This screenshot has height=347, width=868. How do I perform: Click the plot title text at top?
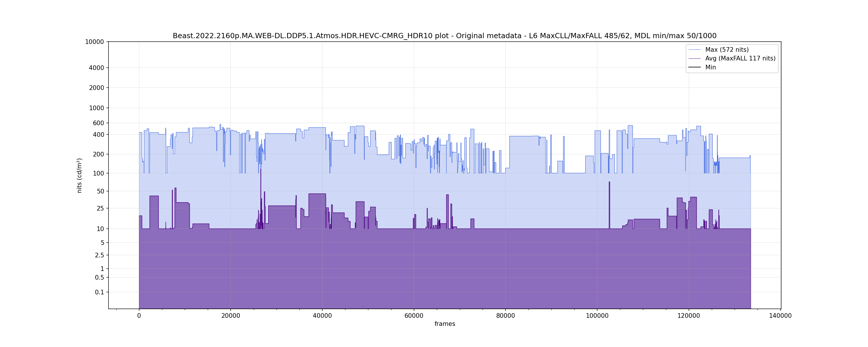tap(444, 36)
